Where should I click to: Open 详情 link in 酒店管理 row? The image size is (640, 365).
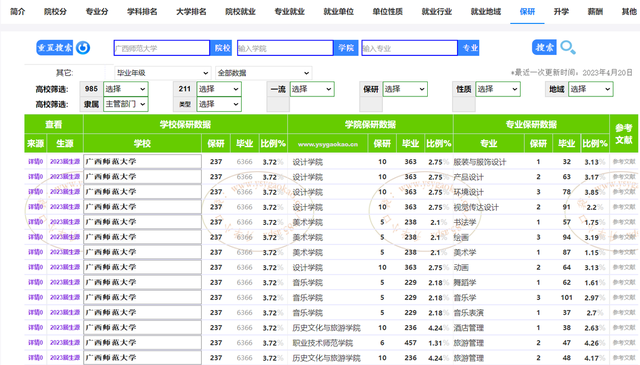[36, 327]
